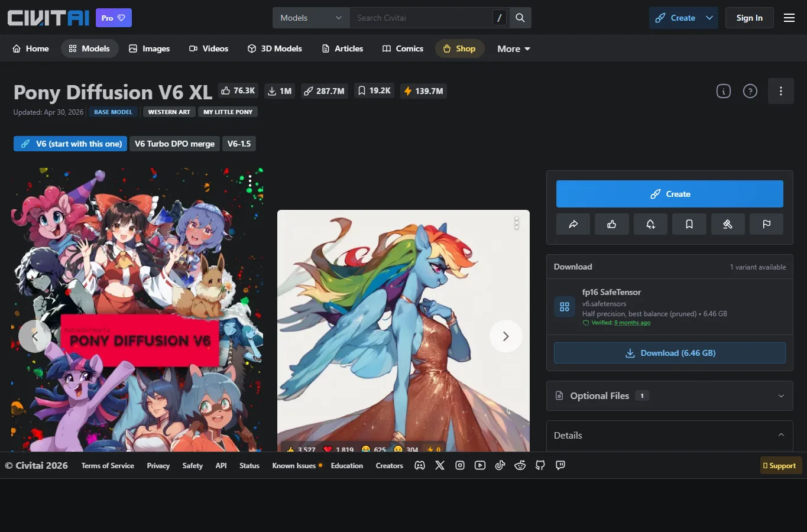Viewport: 807px width, 532px height.
Task: Open the Models navigation tab
Action: click(89, 48)
